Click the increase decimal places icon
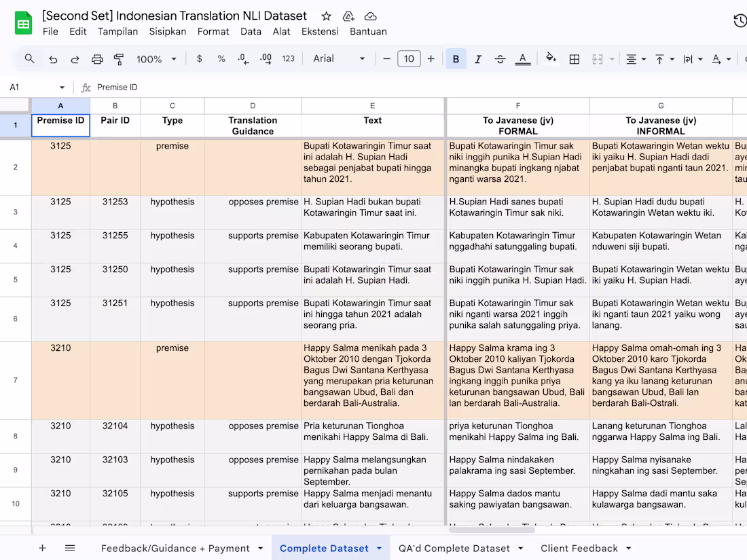This screenshot has width=747, height=560. coord(265,59)
